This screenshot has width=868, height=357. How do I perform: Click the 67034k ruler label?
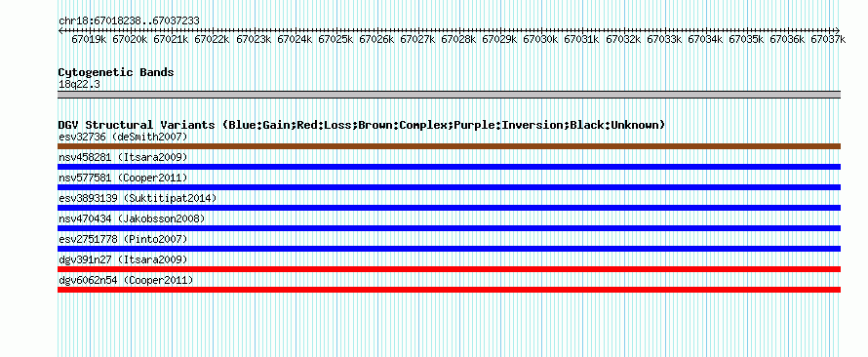[x=705, y=39]
